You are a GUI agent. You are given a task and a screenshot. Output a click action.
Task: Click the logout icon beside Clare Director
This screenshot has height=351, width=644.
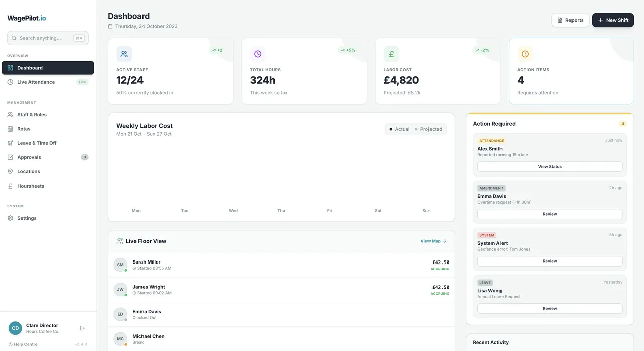pyautogui.click(x=82, y=328)
